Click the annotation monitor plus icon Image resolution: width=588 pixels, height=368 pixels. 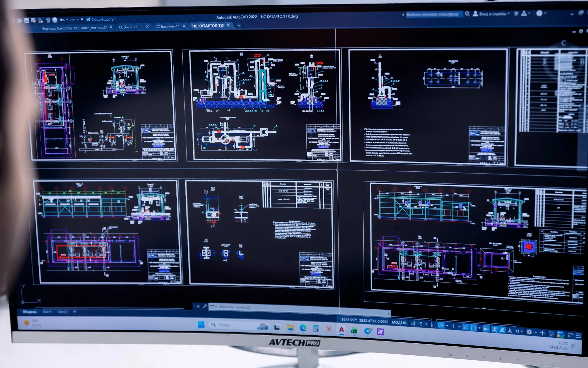coord(542,333)
